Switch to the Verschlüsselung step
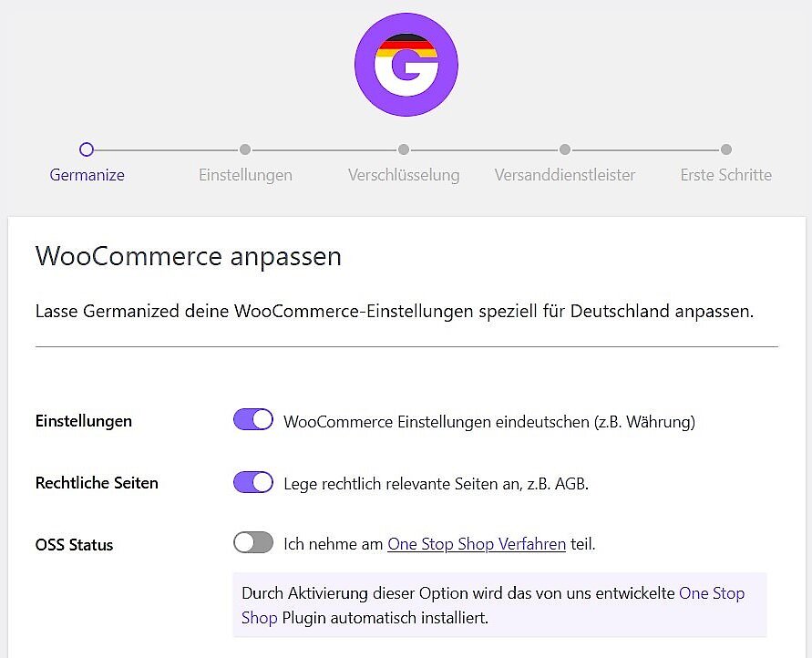 404,175
